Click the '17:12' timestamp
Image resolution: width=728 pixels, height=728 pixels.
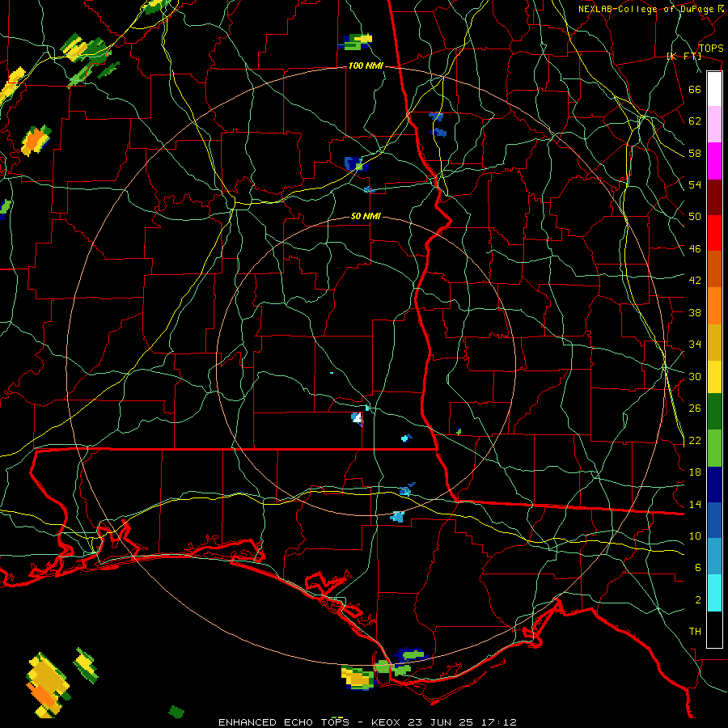tap(498, 722)
